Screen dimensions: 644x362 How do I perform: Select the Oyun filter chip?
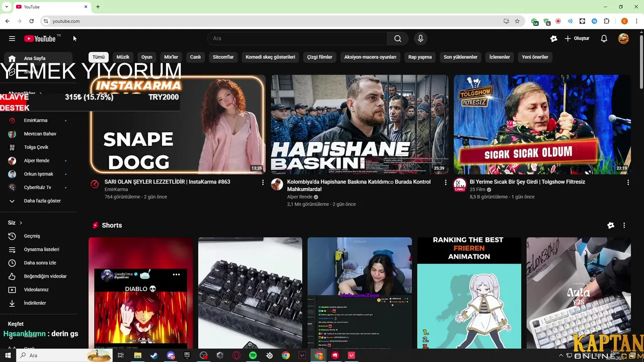coord(147,57)
